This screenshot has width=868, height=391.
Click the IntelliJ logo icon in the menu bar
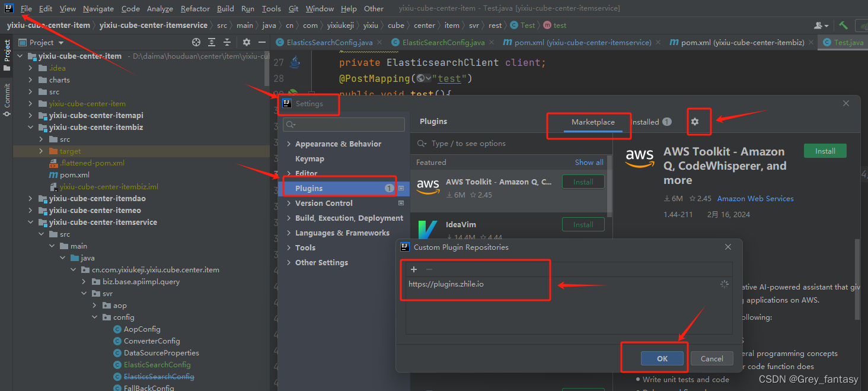[x=8, y=8]
